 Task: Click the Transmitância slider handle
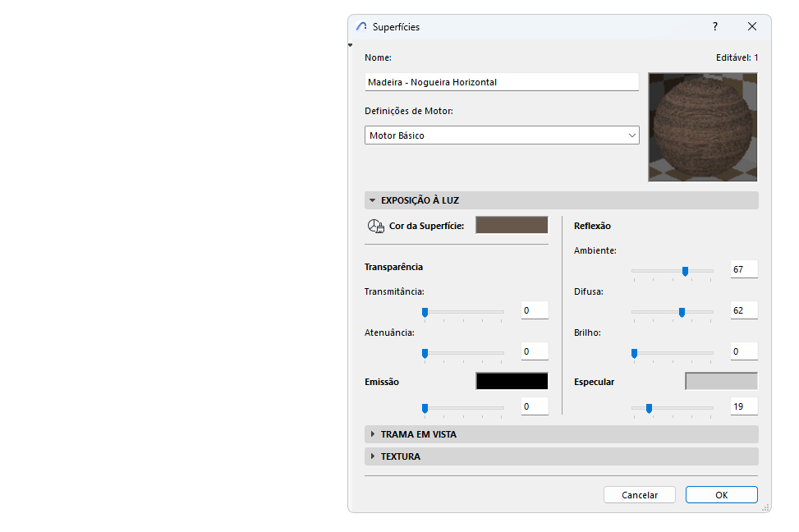point(425,312)
